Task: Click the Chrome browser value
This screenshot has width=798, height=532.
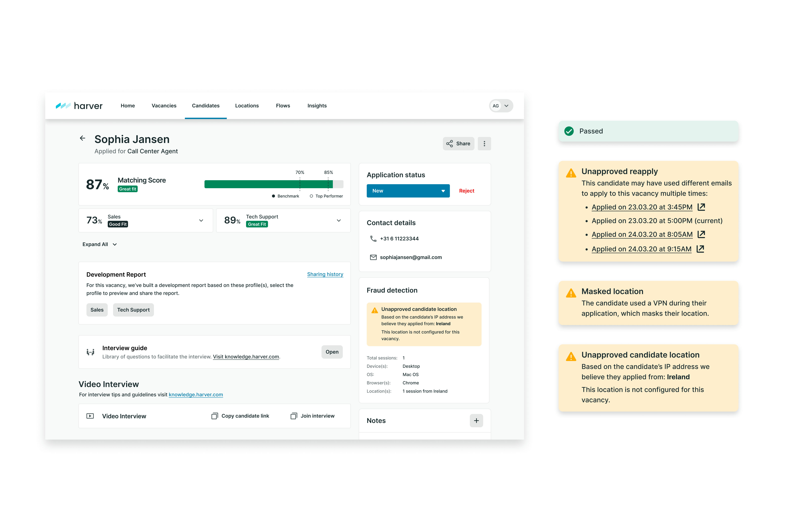Action: coord(410,383)
